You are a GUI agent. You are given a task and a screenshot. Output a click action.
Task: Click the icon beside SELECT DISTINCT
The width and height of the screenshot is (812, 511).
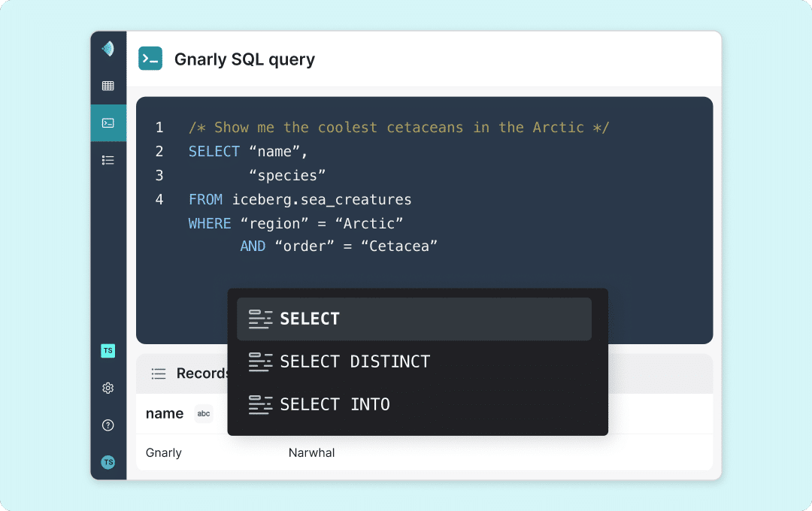[x=260, y=362]
